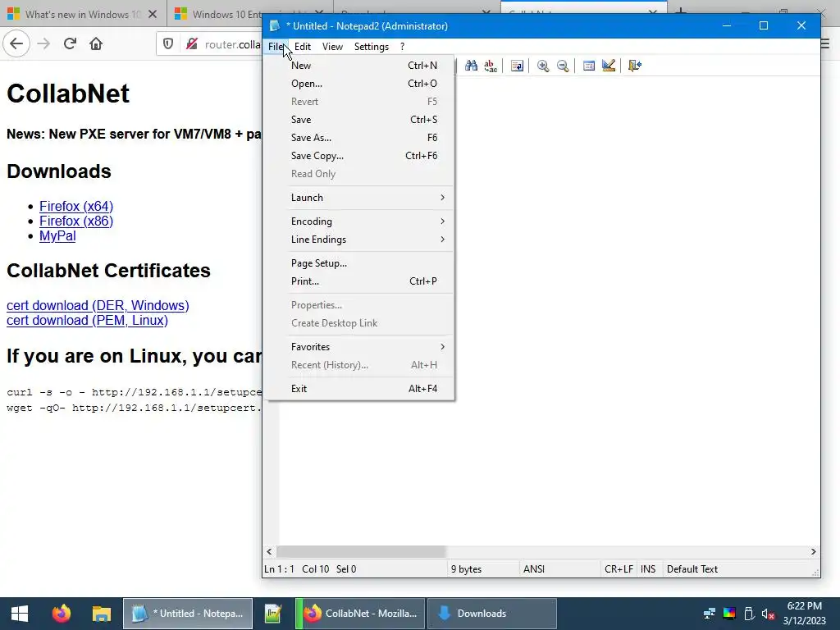Screen dimensions: 840x630
Task: Click the shield tracking protection icon
Action: click(168, 44)
